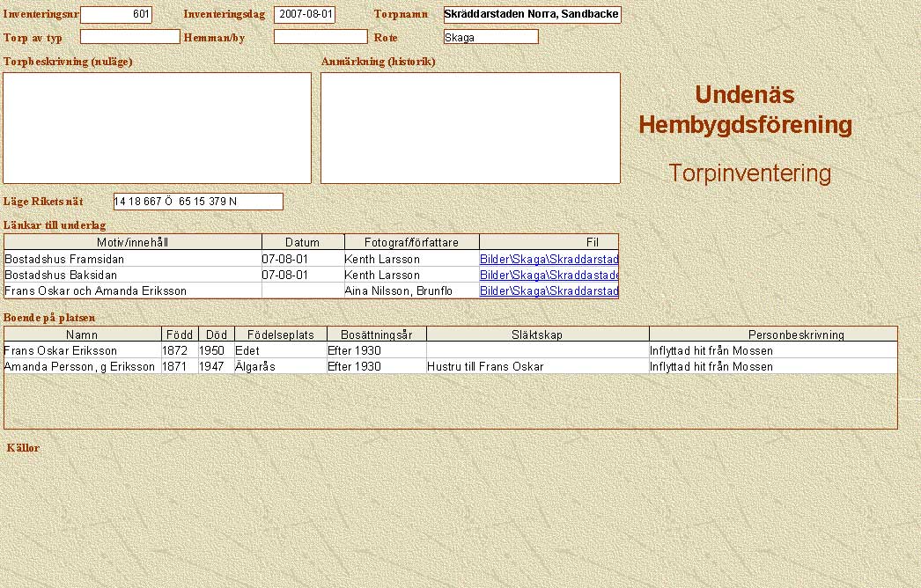
Task: Select the Läge Rikets nät coordinates field
Action: [198, 202]
